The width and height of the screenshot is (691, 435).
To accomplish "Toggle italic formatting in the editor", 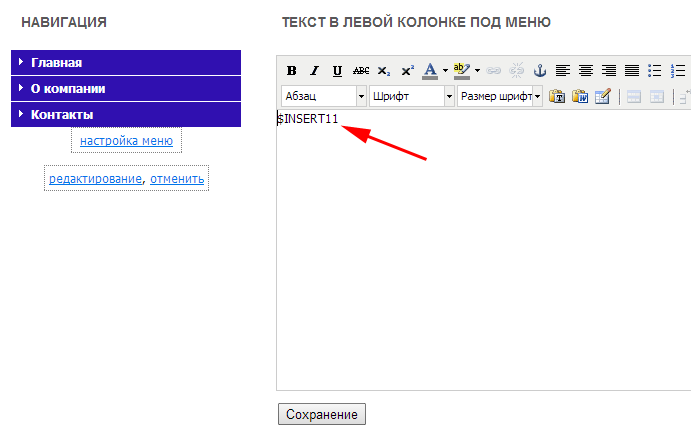I will [x=314, y=71].
